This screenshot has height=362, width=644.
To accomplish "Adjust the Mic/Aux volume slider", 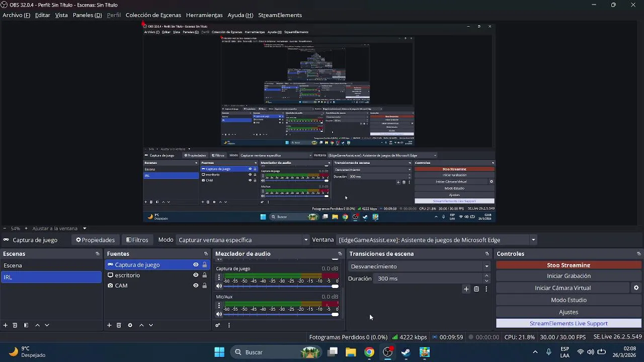I will 282,314.
